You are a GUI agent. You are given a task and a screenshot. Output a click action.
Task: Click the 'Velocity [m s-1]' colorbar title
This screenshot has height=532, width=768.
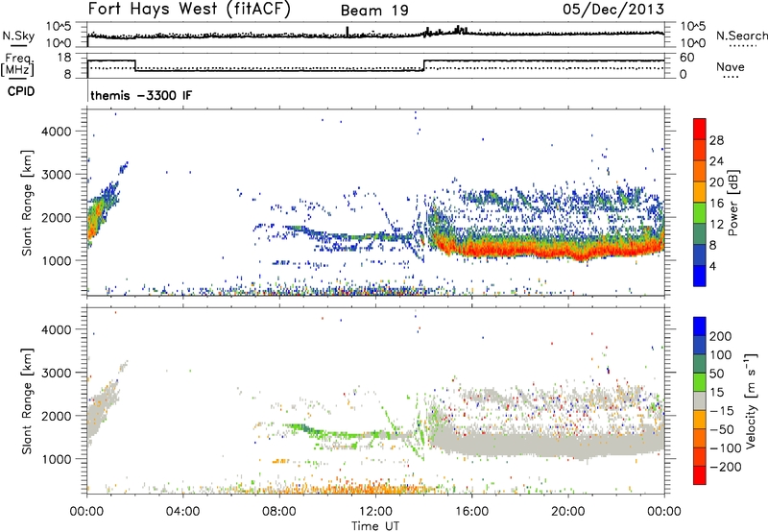(751, 400)
